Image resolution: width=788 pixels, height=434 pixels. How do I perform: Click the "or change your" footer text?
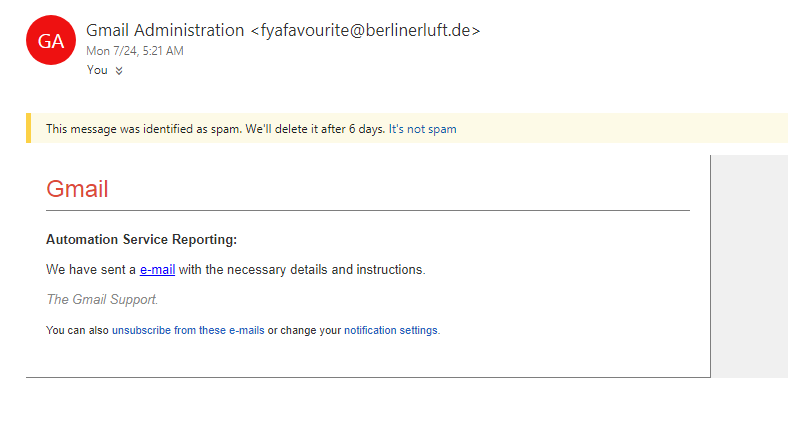click(304, 330)
